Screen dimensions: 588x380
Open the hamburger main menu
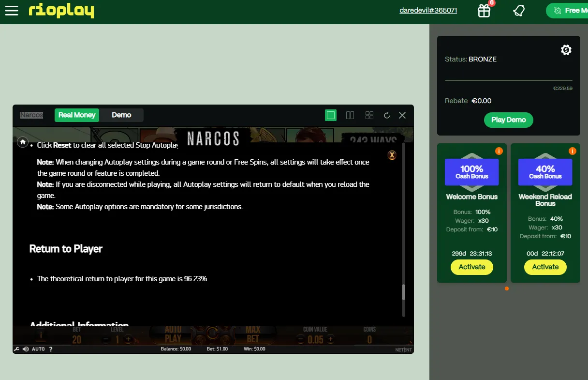(x=12, y=11)
